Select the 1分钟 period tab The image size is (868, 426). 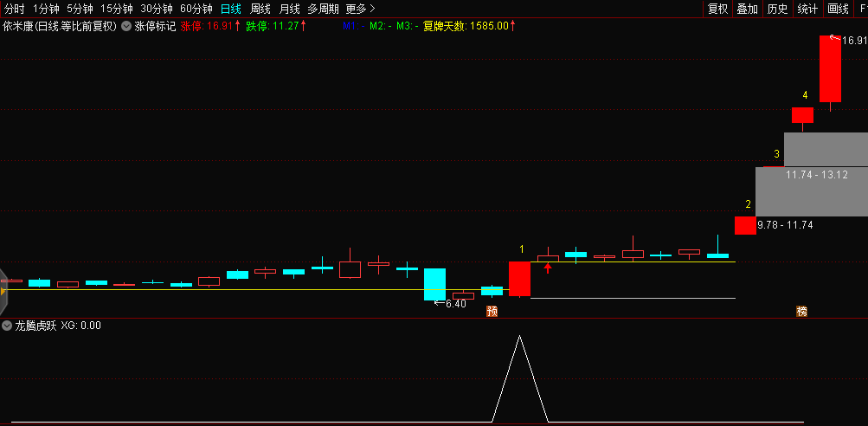coord(46,9)
